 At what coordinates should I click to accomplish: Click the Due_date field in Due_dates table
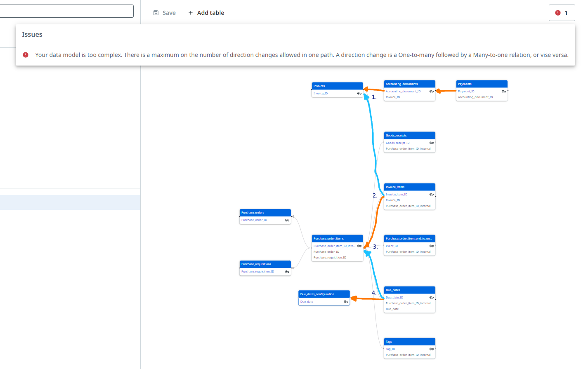click(392, 309)
